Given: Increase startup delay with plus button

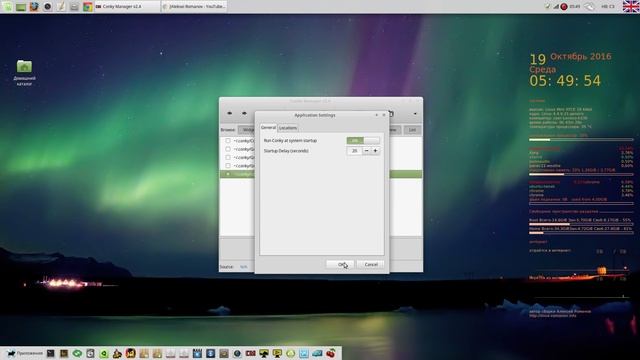Looking at the screenshot, I should click(x=375, y=151).
